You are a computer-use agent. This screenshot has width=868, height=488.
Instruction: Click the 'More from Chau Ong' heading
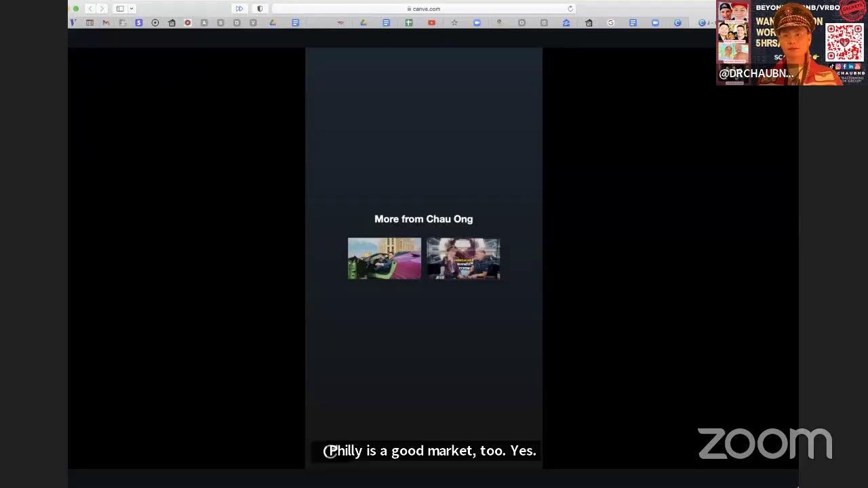pyautogui.click(x=424, y=219)
